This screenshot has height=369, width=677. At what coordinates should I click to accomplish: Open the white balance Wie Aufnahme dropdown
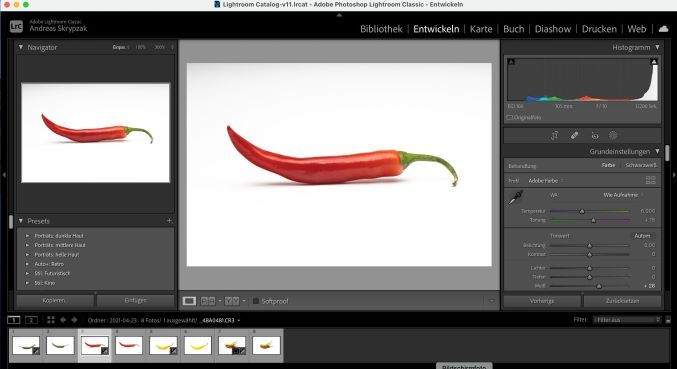(x=623, y=195)
